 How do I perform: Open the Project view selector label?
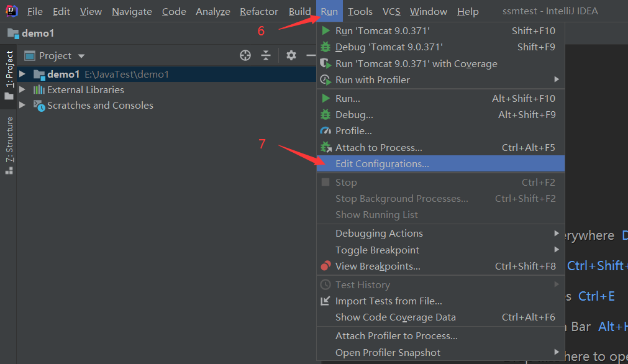pyautogui.click(x=55, y=56)
